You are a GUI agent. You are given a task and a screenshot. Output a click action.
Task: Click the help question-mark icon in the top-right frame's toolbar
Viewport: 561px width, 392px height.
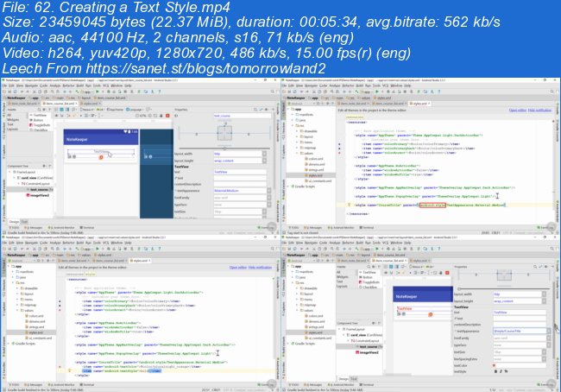coord(439,92)
